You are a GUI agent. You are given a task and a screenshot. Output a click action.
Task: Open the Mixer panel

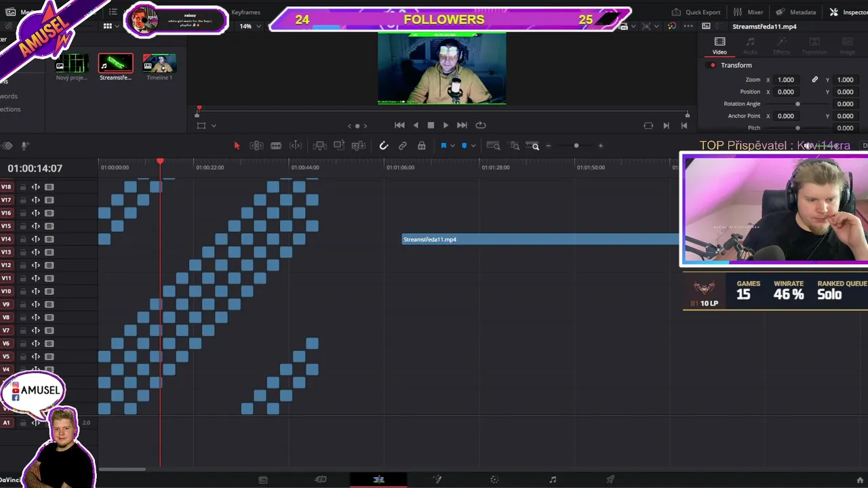click(x=748, y=12)
